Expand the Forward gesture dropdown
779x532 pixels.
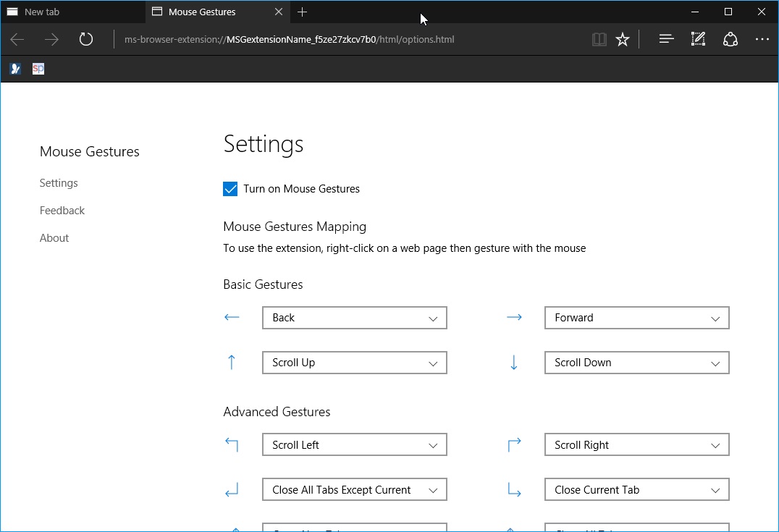pyautogui.click(x=637, y=318)
